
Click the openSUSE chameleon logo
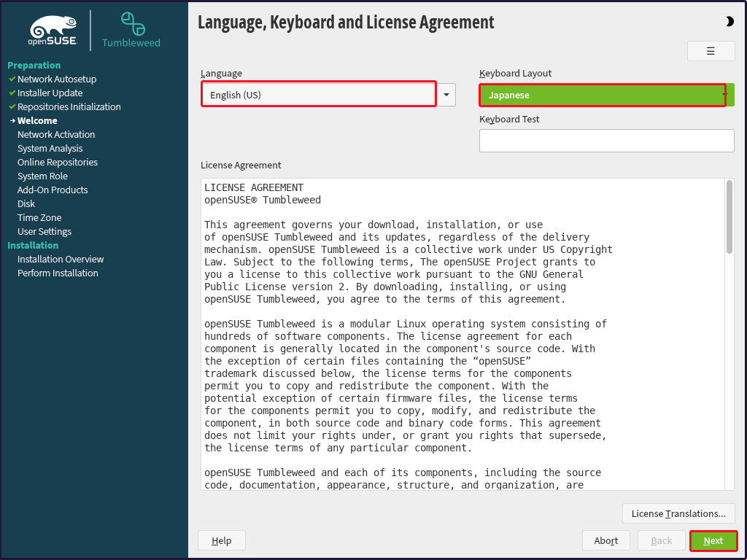point(53,31)
